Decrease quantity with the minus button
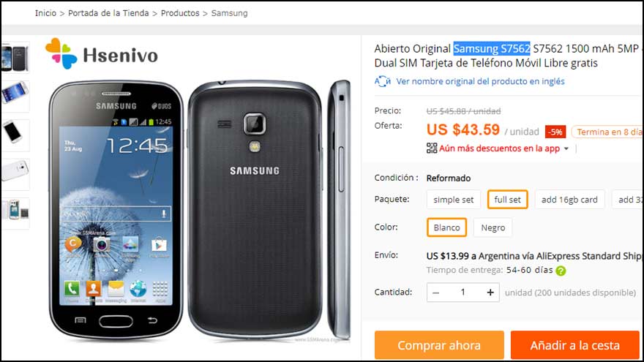644x362 pixels. coord(436,293)
